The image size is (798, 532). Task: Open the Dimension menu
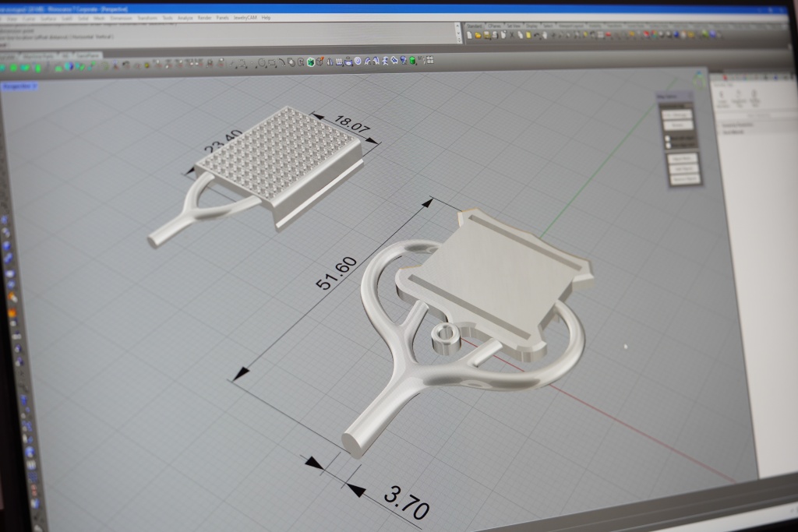121,18
